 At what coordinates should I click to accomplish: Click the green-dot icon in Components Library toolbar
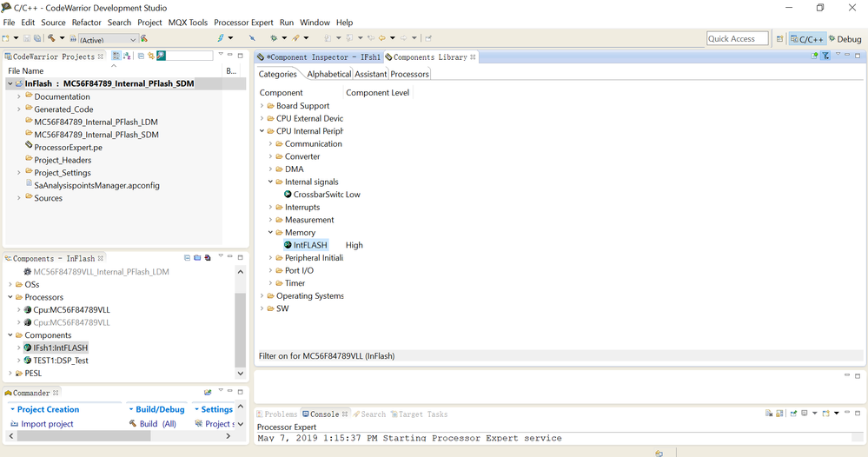tap(814, 56)
